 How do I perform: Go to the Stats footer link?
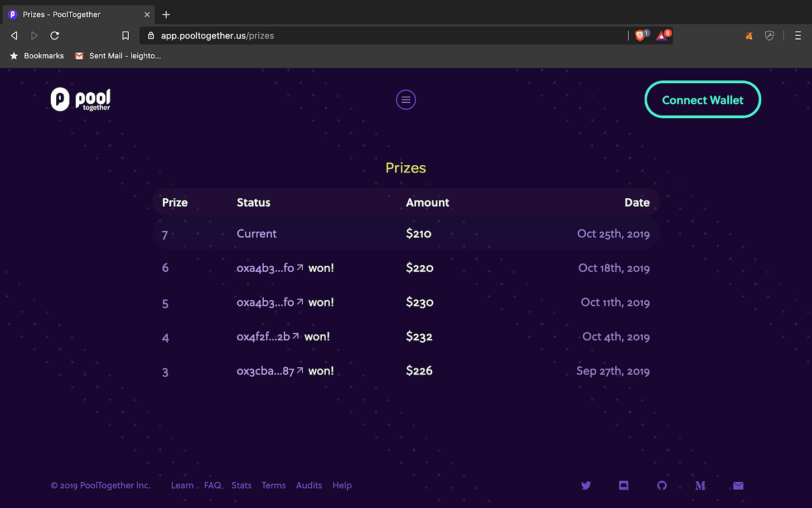tap(241, 486)
